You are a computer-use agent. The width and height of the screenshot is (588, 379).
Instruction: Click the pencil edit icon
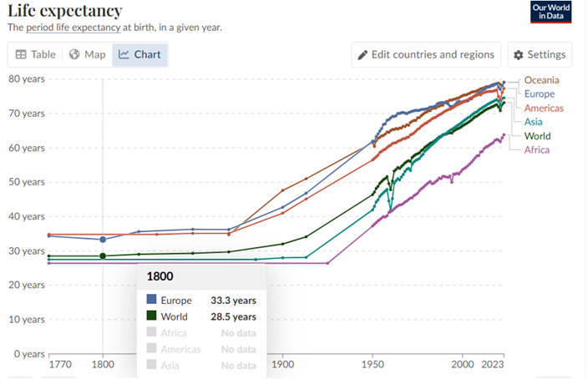click(x=362, y=55)
